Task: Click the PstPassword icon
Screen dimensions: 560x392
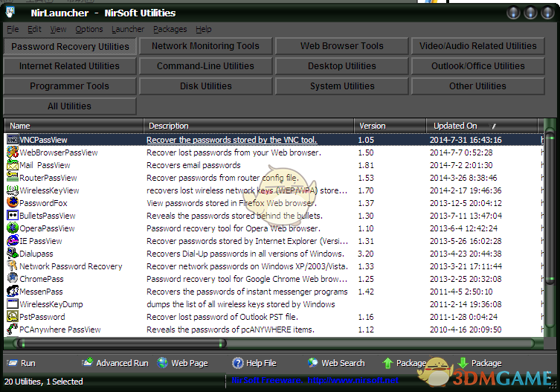Action: click(13, 317)
